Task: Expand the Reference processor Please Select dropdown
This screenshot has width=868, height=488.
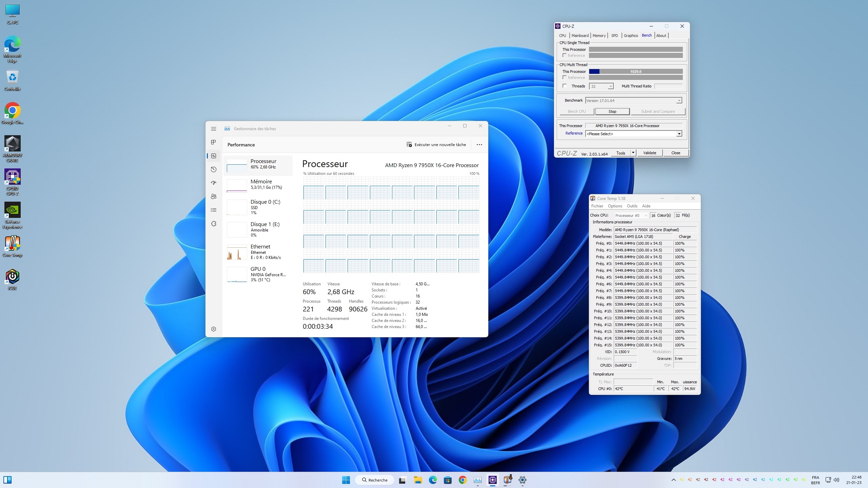Action: [679, 134]
